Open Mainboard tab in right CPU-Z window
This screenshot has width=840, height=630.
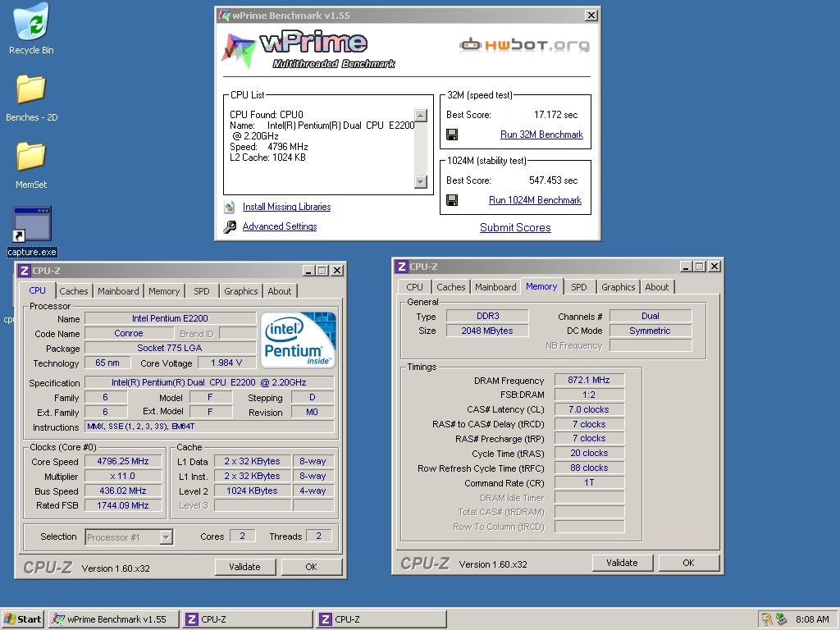click(x=495, y=287)
